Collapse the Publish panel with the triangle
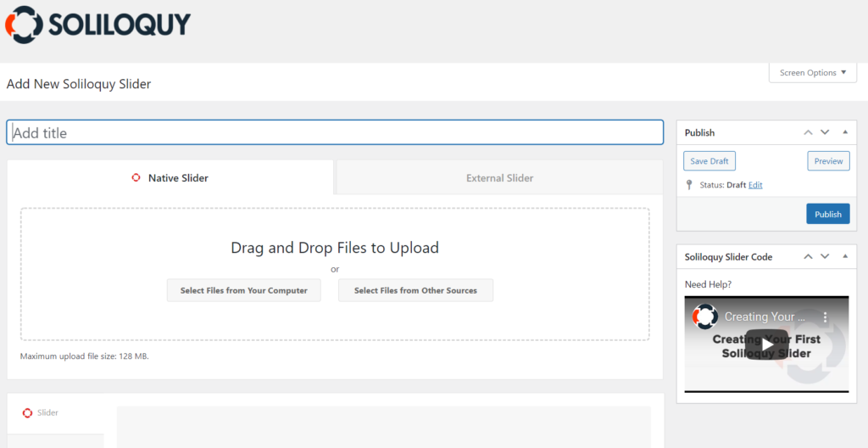This screenshot has width=868, height=448. [845, 132]
